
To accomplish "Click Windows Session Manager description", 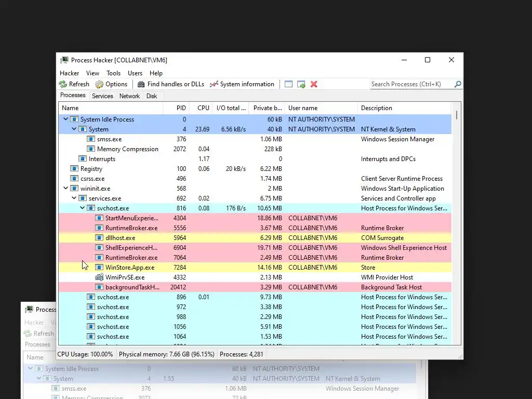I will pos(397,139).
